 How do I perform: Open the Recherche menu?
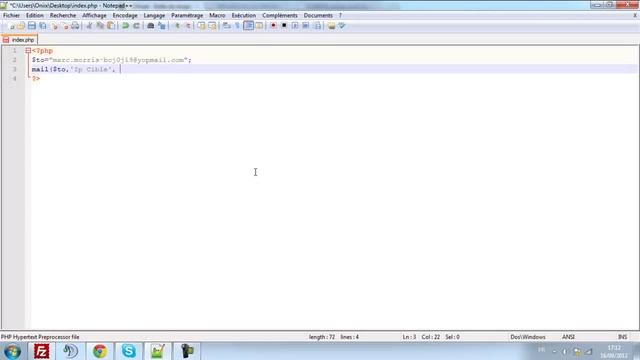click(63, 16)
